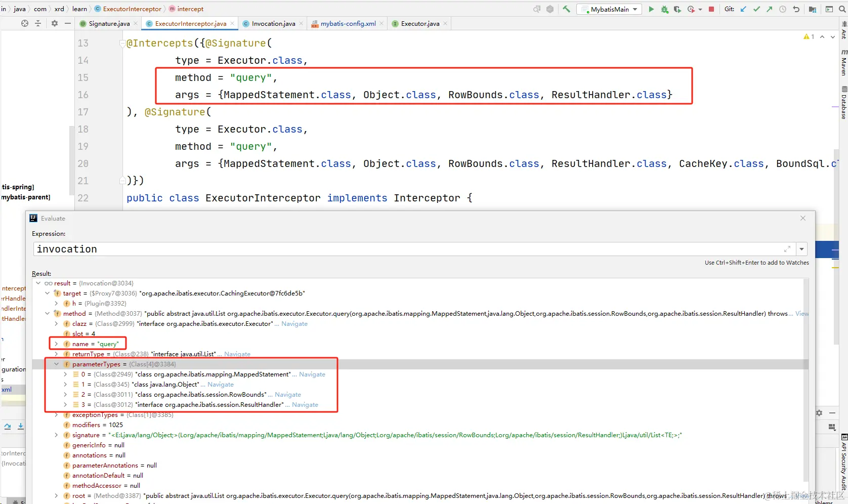The height and width of the screenshot is (504, 848).
Task: Open the MybatisMain run configuration dropdown
Action: tap(610, 9)
